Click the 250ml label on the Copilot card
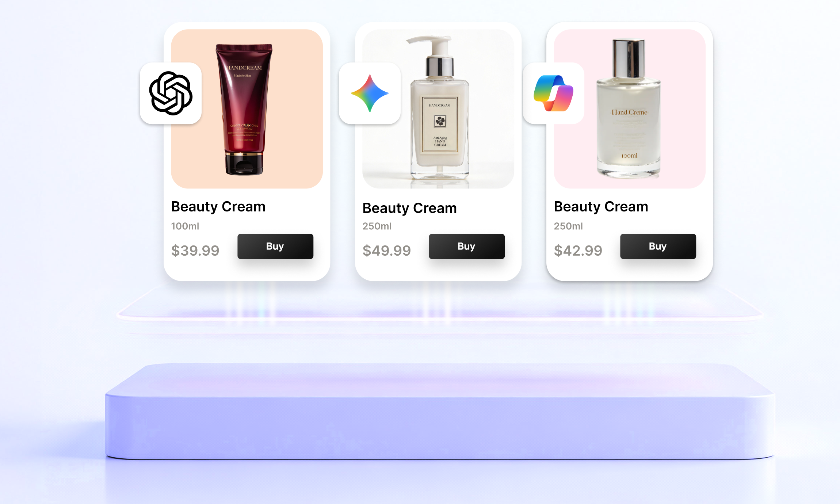Screen dimensions: 840x504 point(568,226)
